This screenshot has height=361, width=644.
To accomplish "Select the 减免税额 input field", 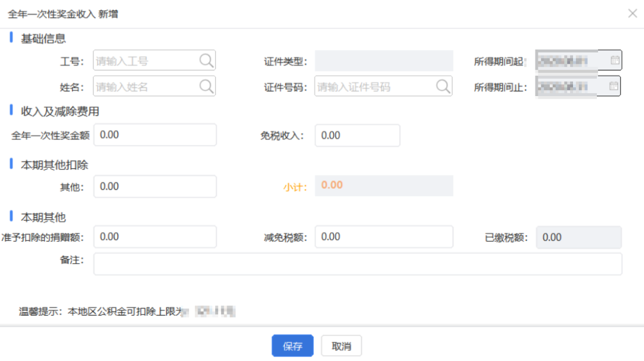I will point(385,237).
